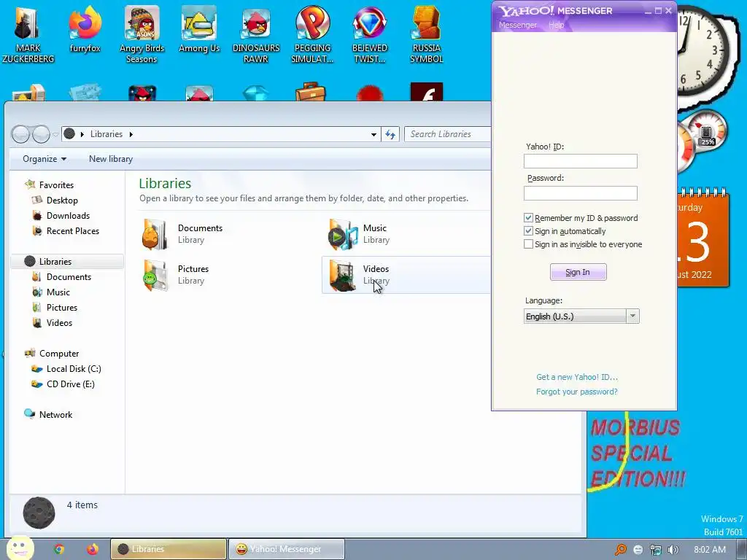
Task: Click the arrow before Libraries in address bar
Action: [82, 134]
